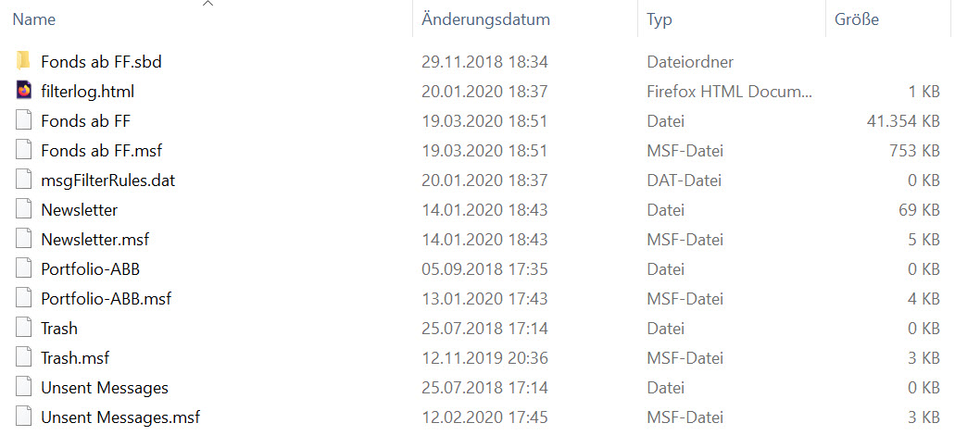980x448 pixels.
Task: Select the Fonds ab FF.sbd folder icon
Action: [23, 61]
